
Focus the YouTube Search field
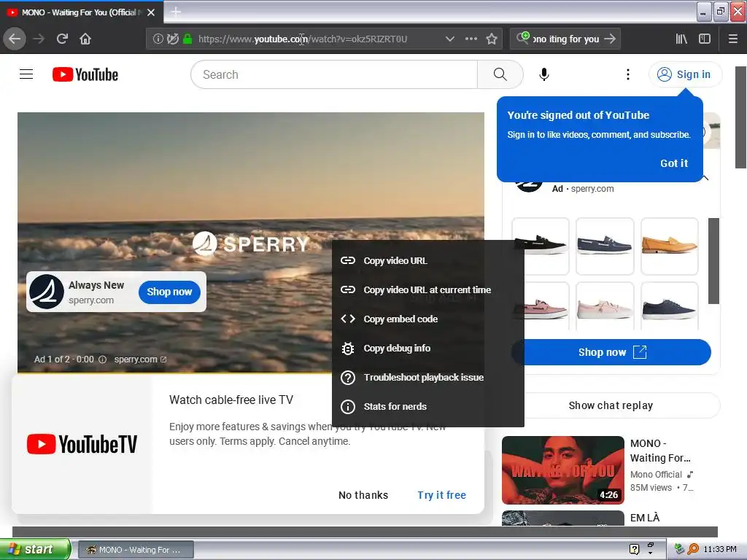(x=334, y=74)
